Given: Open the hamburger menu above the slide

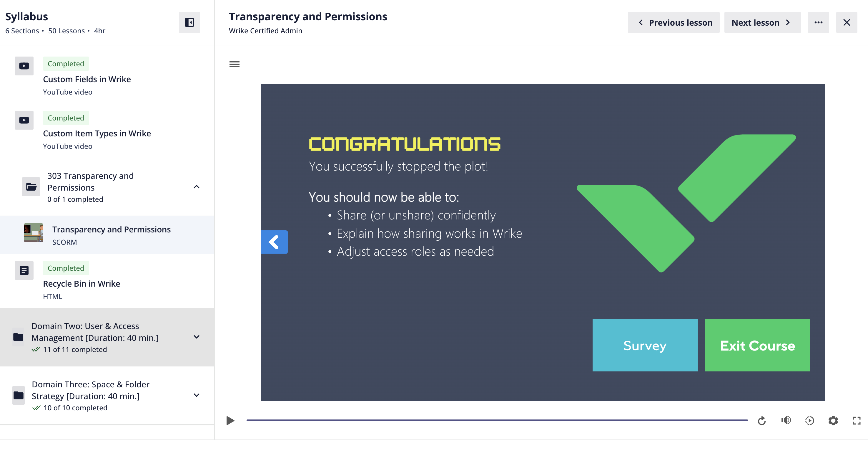Looking at the screenshot, I should (235, 64).
